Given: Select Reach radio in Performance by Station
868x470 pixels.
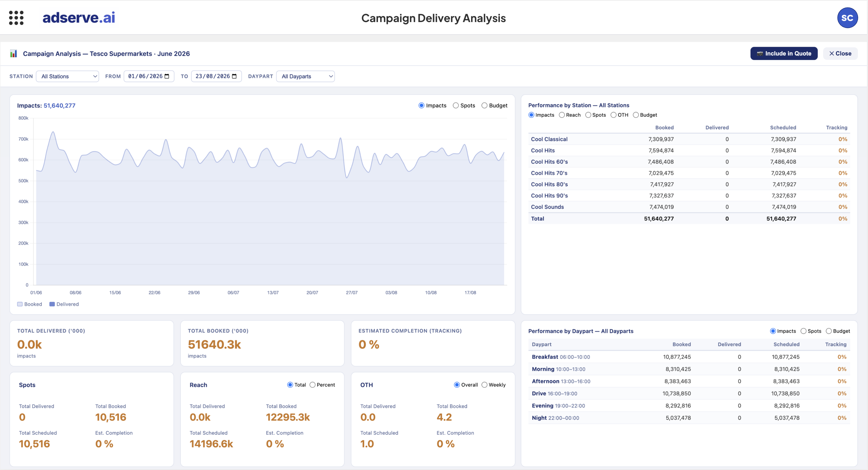Looking at the screenshot, I should pos(562,115).
